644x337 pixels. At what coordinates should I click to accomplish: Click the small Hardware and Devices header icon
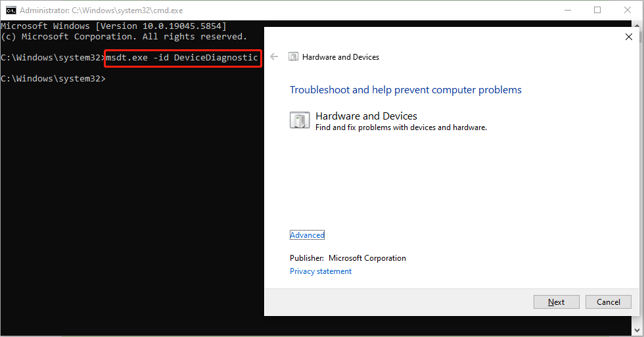click(294, 57)
